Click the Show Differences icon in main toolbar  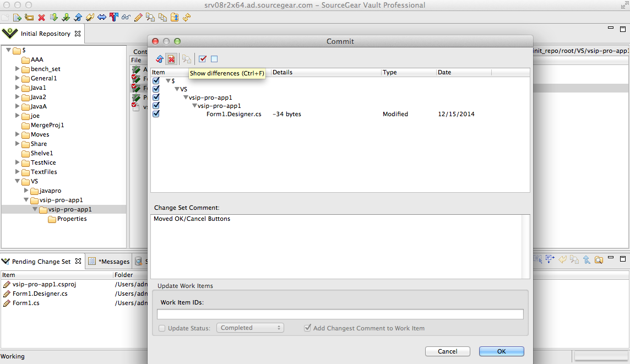coord(150,17)
